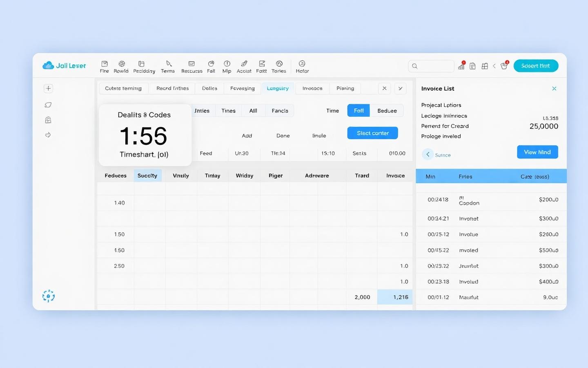Select the Succity column header
588x368 pixels.
pyautogui.click(x=147, y=175)
